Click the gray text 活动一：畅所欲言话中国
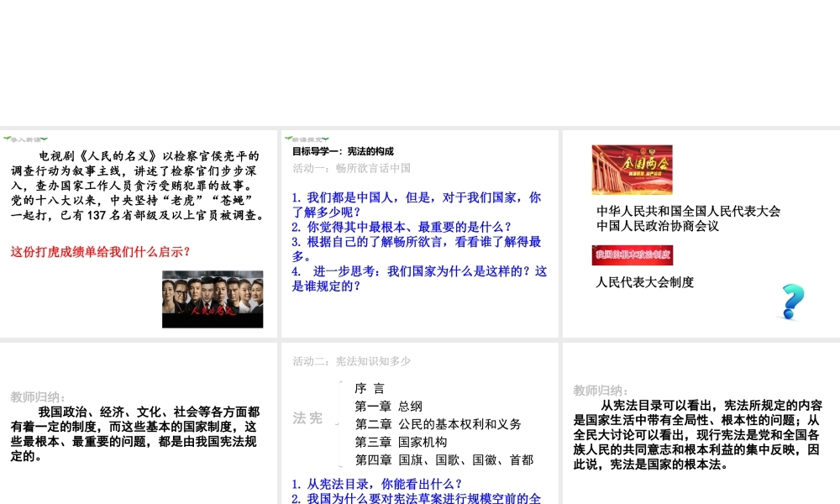840x504 pixels. pos(351,168)
